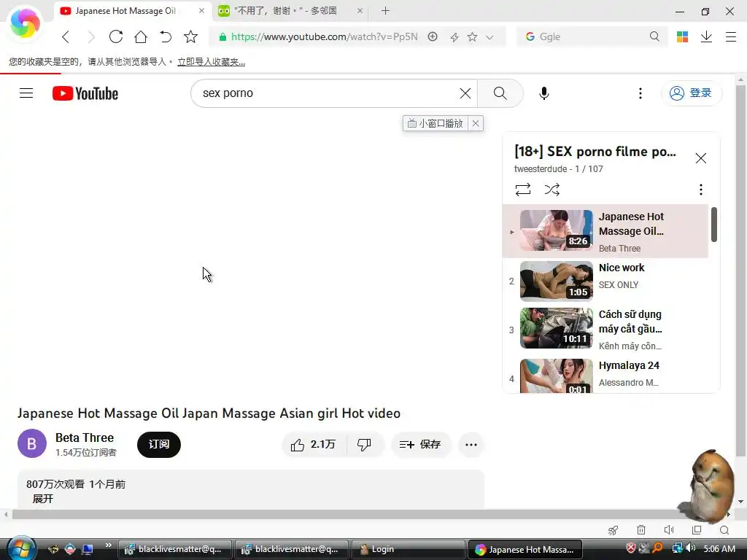The image size is (747, 560).
Task: Select the Hymalaya 24 playlist video
Action: pyautogui.click(x=605, y=375)
